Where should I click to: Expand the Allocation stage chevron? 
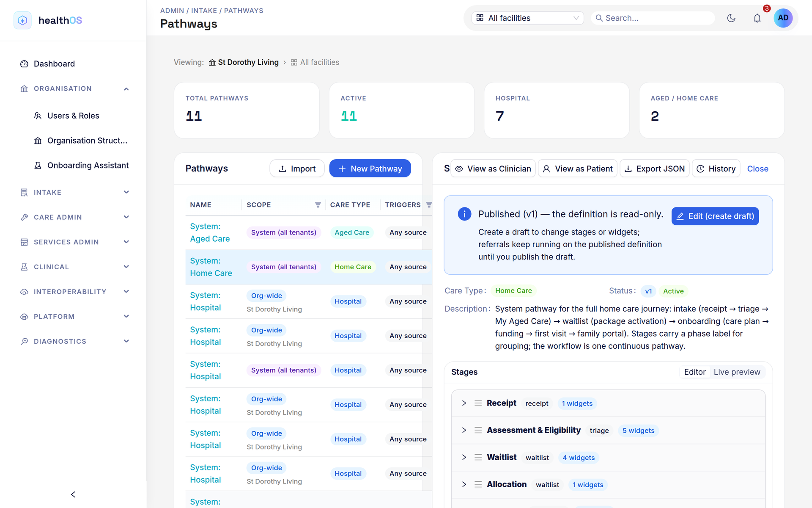tap(464, 484)
